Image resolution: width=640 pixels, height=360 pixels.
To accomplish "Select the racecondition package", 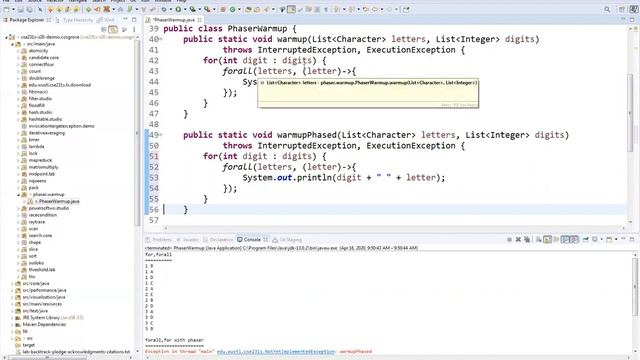I will 42,215.
